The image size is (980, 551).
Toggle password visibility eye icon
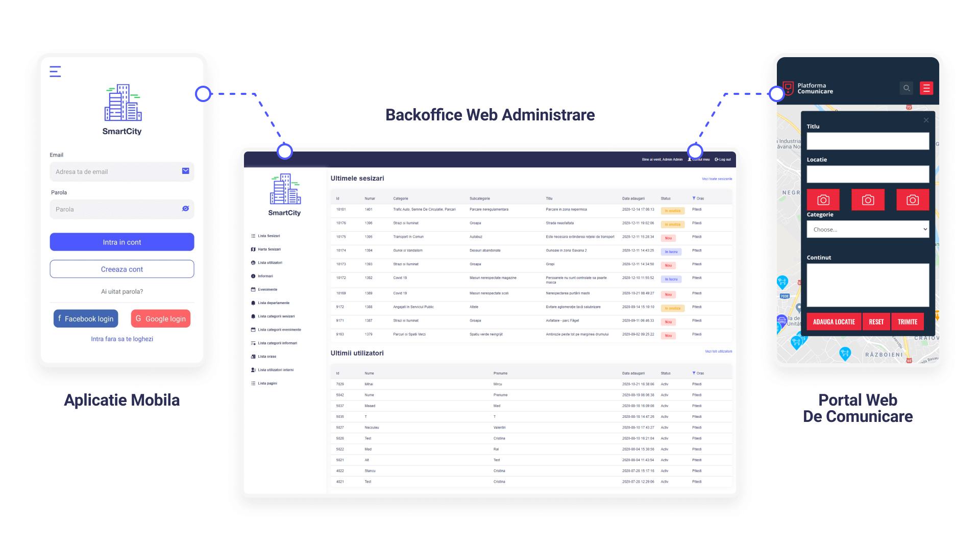tap(186, 209)
